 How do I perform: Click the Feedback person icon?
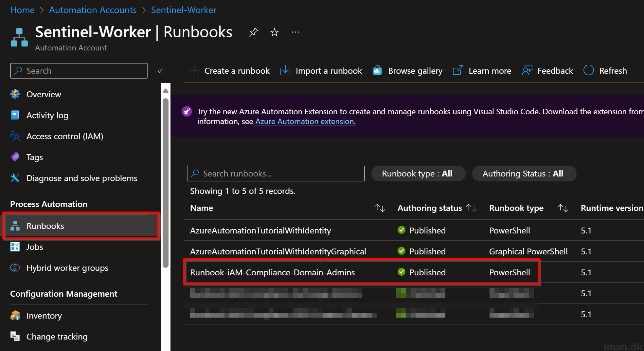(527, 70)
